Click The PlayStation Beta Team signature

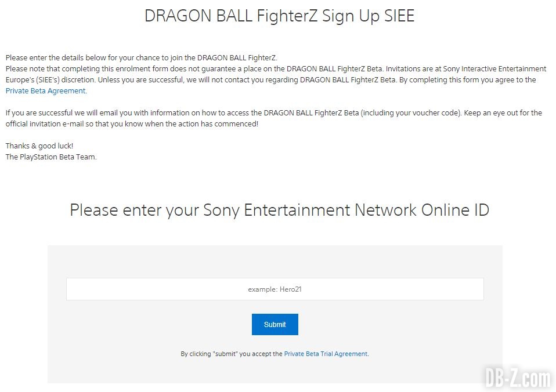tap(51, 157)
